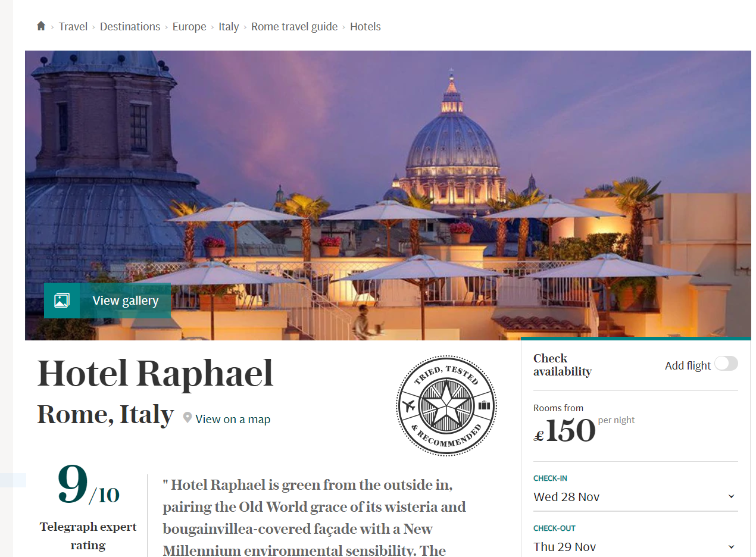Click the suitcase icon in the badge

(x=484, y=406)
